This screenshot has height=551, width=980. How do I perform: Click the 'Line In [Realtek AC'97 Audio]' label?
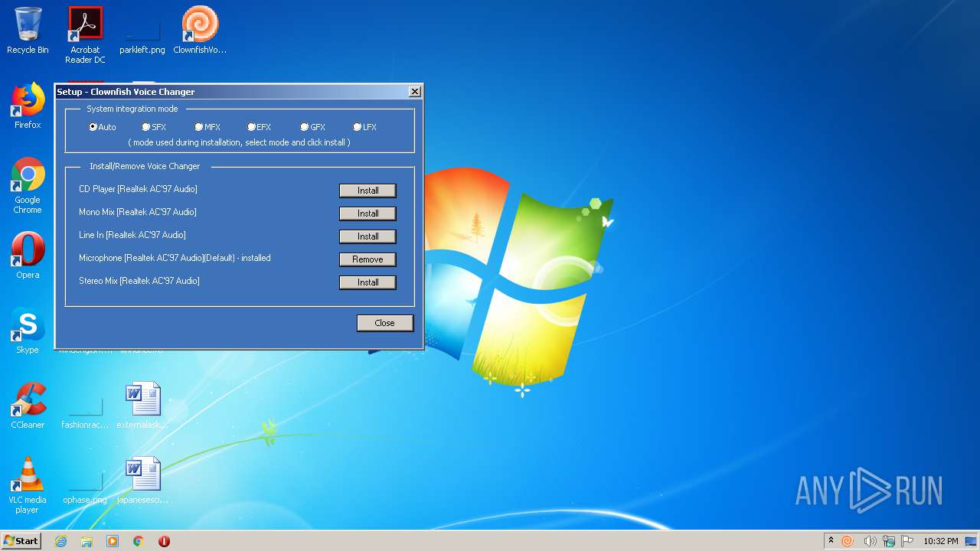pyautogui.click(x=132, y=235)
